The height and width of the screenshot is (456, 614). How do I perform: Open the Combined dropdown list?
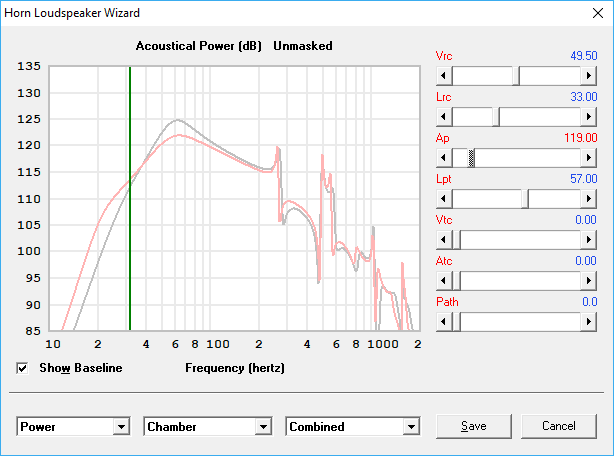(x=411, y=427)
